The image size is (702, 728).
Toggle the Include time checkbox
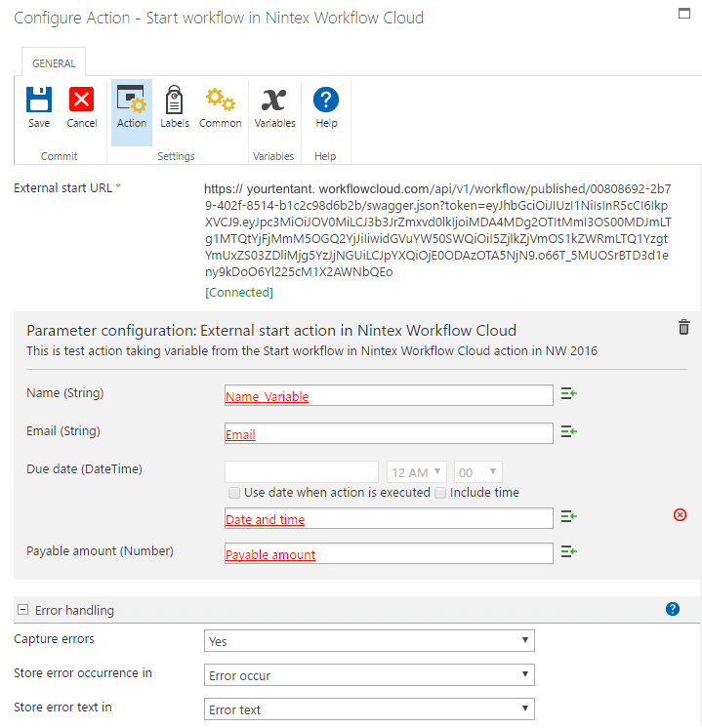[x=440, y=493]
